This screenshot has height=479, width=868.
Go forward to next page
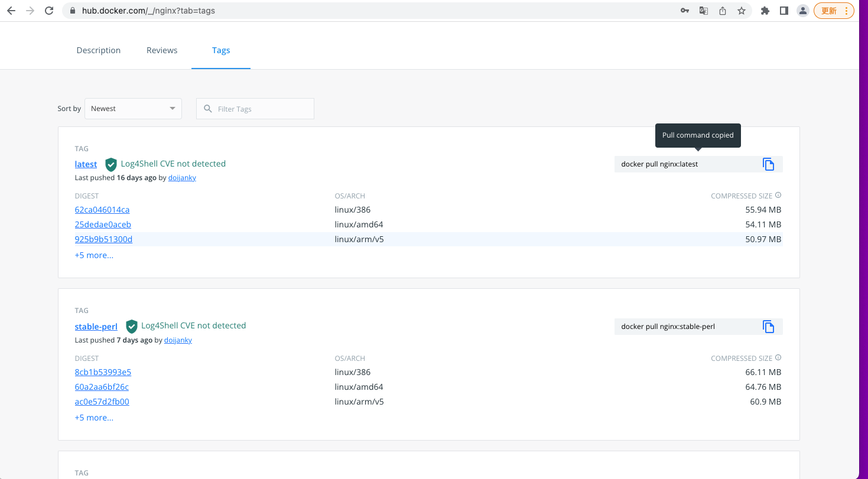(x=30, y=11)
